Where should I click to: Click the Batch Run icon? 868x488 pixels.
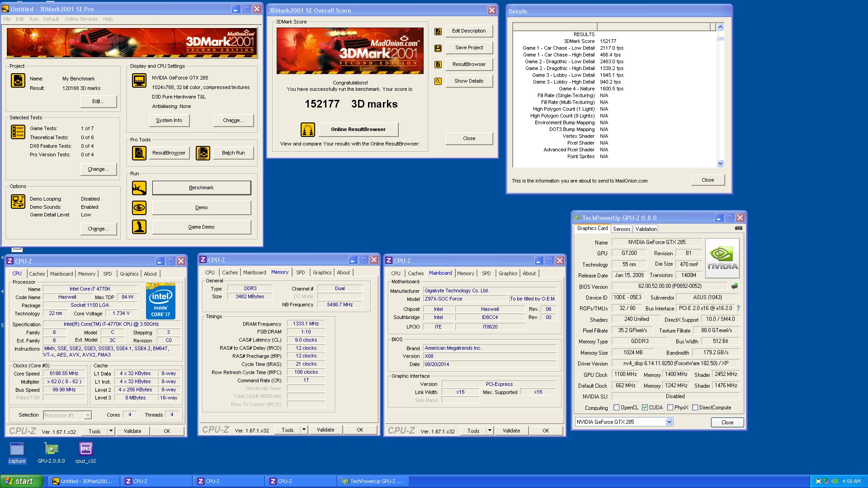203,153
